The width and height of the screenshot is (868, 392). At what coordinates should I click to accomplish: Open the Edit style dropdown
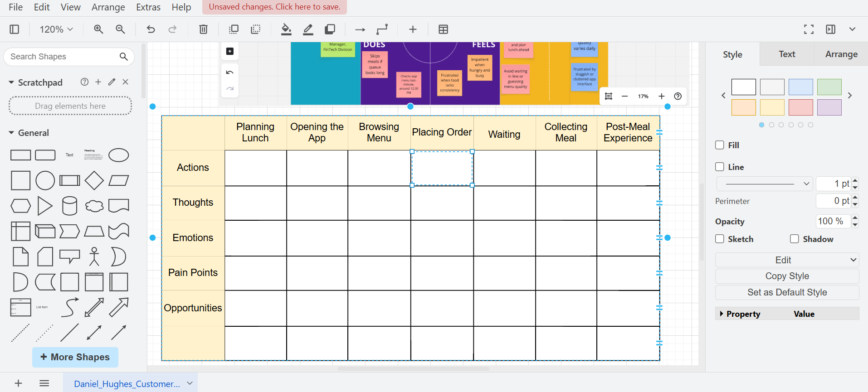787,260
